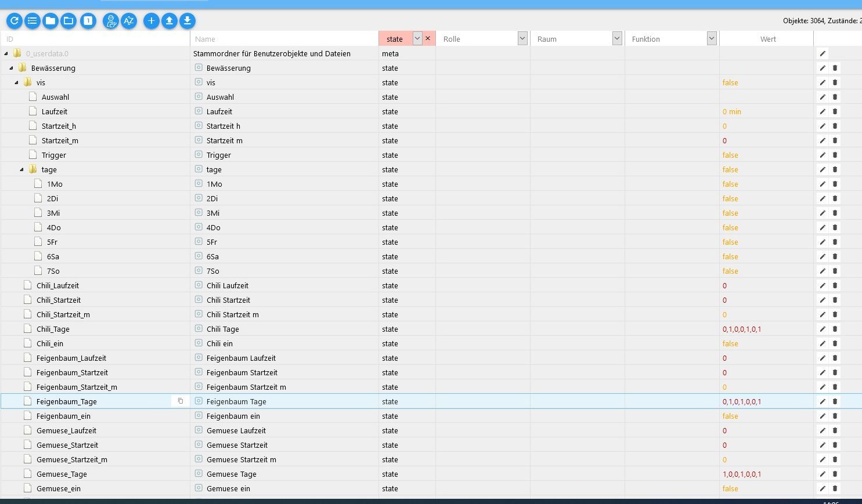Image resolution: width=862 pixels, height=504 pixels.
Task: Copy ID icon in Feigenbaum_Tage row
Action: (181, 401)
